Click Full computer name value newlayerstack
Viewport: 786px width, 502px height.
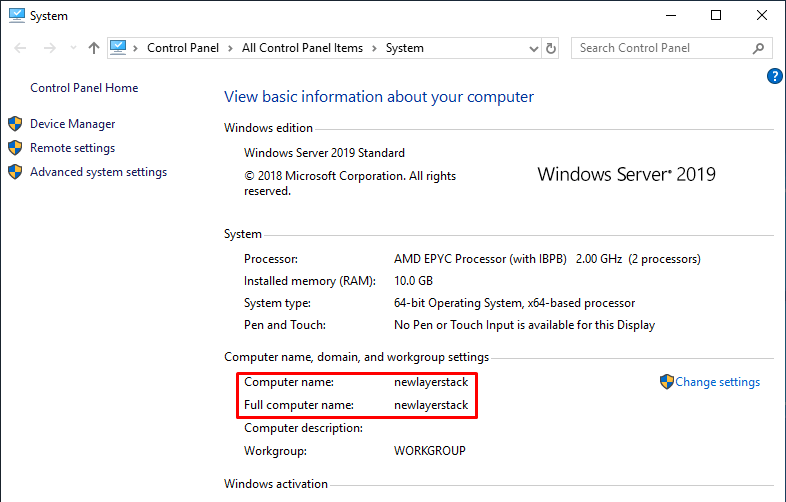click(431, 405)
